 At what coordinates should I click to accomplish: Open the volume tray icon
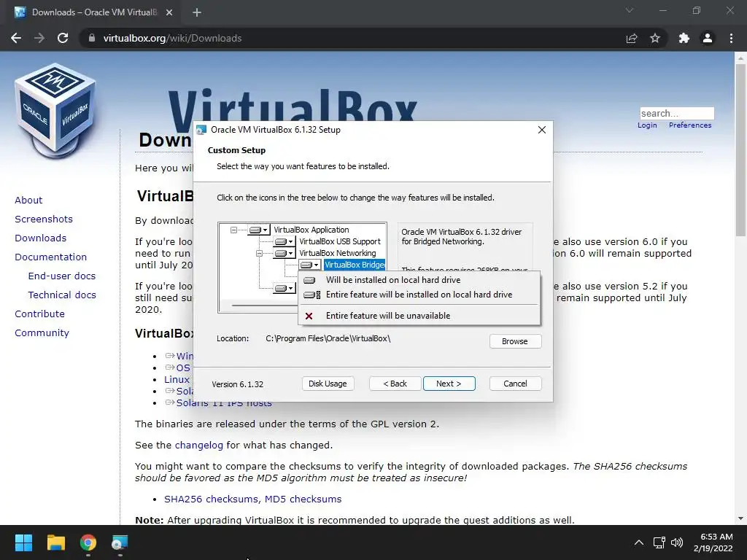click(676, 542)
